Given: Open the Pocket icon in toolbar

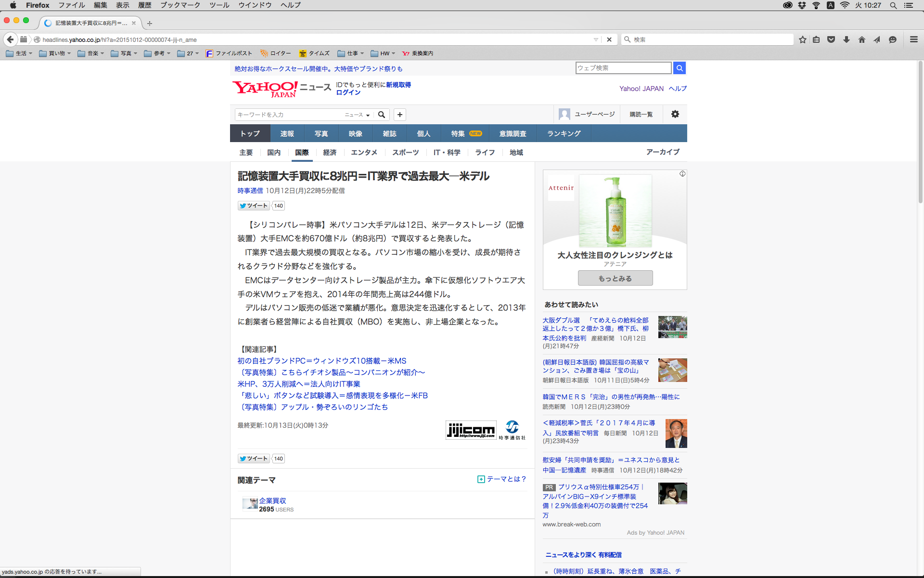Looking at the screenshot, I should point(831,39).
